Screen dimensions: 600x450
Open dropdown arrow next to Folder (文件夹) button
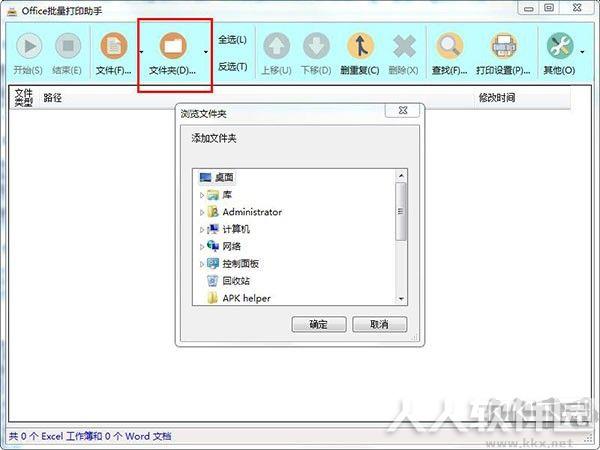point(206,52)
